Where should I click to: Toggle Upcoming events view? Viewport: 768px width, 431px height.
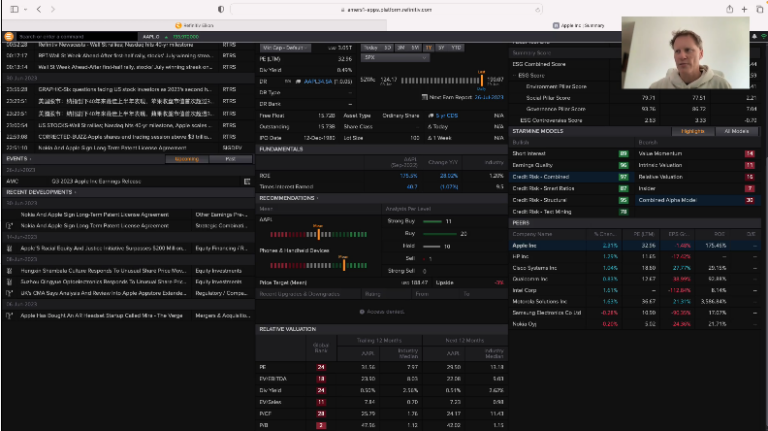(186, 158)
